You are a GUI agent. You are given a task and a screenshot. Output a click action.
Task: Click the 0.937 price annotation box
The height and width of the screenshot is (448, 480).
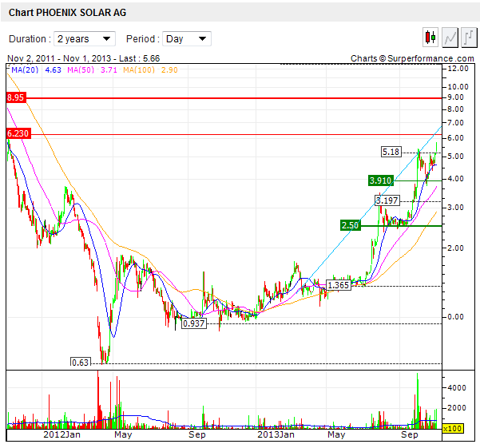194,323
